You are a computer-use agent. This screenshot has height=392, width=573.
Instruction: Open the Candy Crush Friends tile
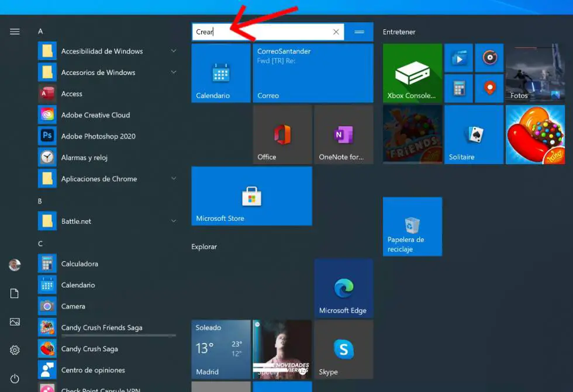point(413,134)
